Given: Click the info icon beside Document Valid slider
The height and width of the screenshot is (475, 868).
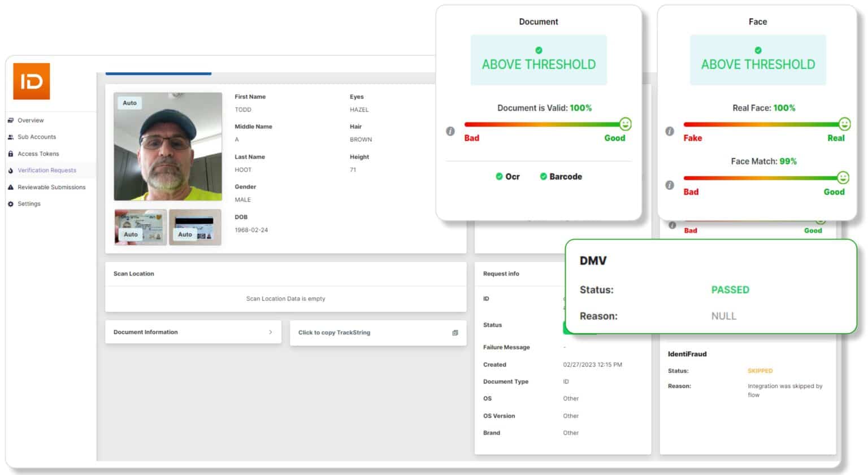Looking at the screenshot, I should (x=450, y=130).
